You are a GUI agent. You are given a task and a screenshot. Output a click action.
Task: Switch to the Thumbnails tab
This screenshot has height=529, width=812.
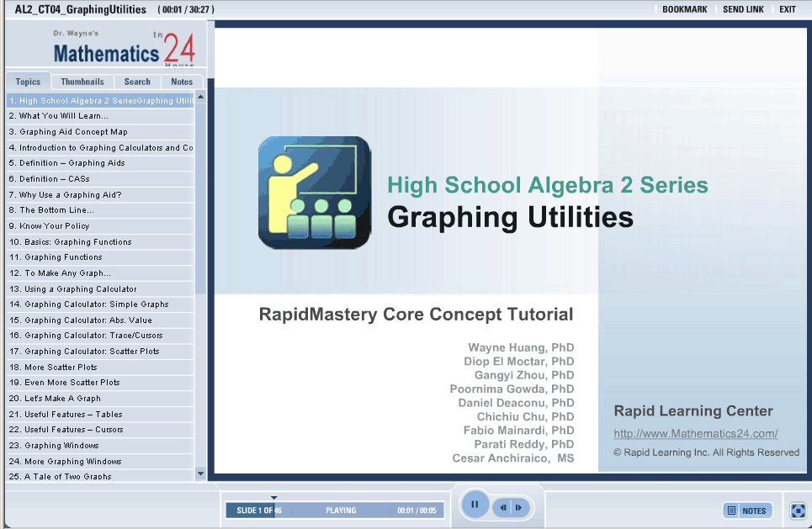tap(82, 82)
